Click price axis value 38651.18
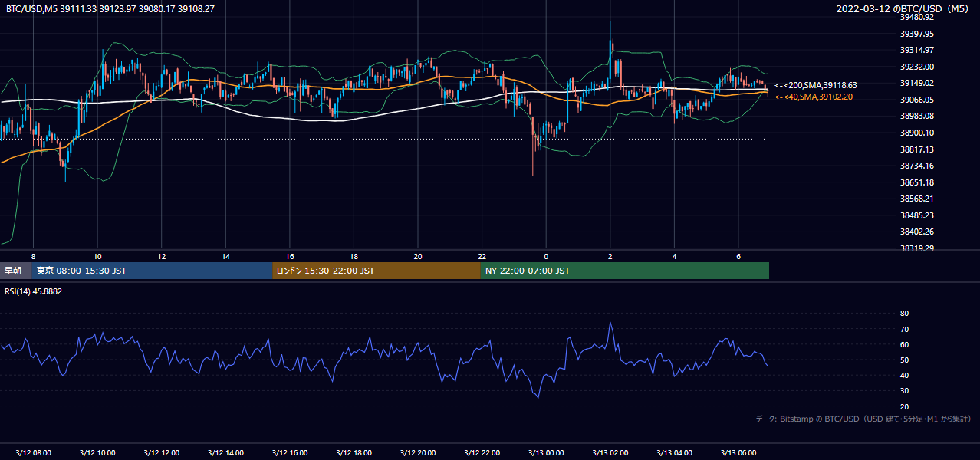This screenshot has width=980, height=460. [916, 182]
